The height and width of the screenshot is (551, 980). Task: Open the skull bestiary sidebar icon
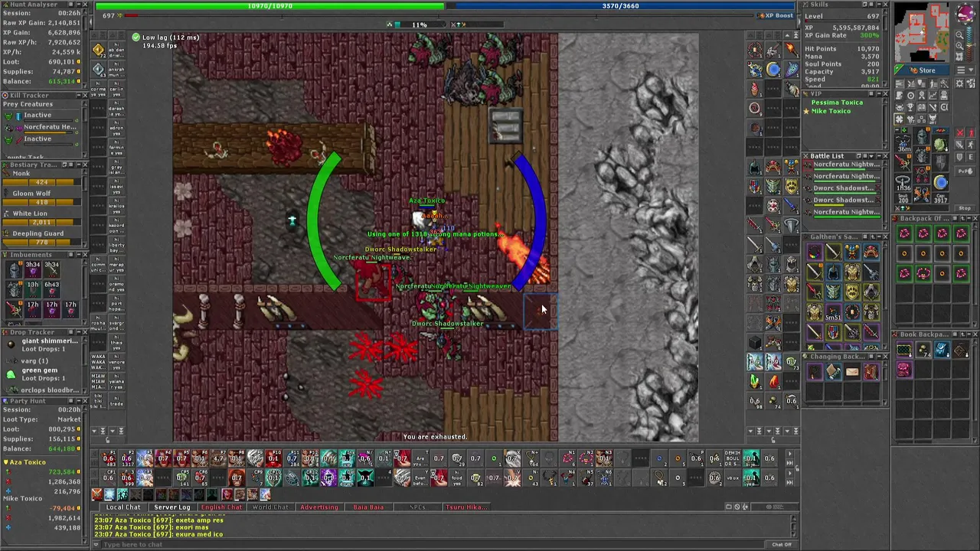pos(899,107)
